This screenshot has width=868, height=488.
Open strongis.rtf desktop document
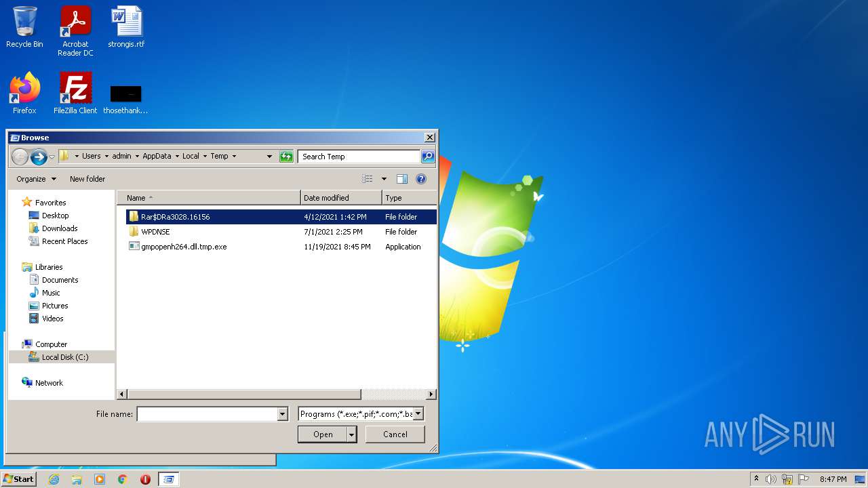tap(126, 28)
